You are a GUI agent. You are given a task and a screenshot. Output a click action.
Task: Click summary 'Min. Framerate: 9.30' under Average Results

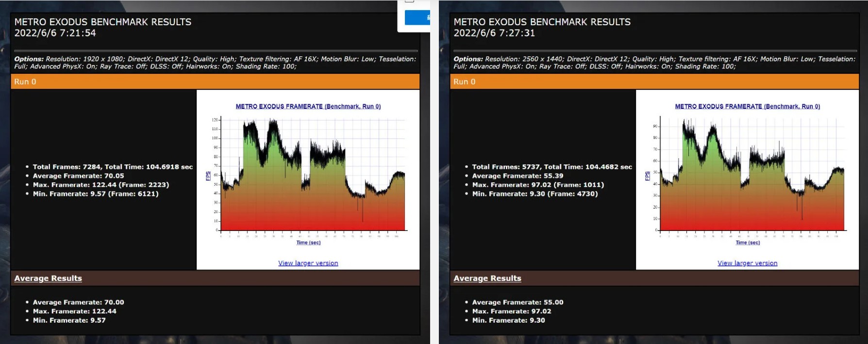(x=508, y=320)
